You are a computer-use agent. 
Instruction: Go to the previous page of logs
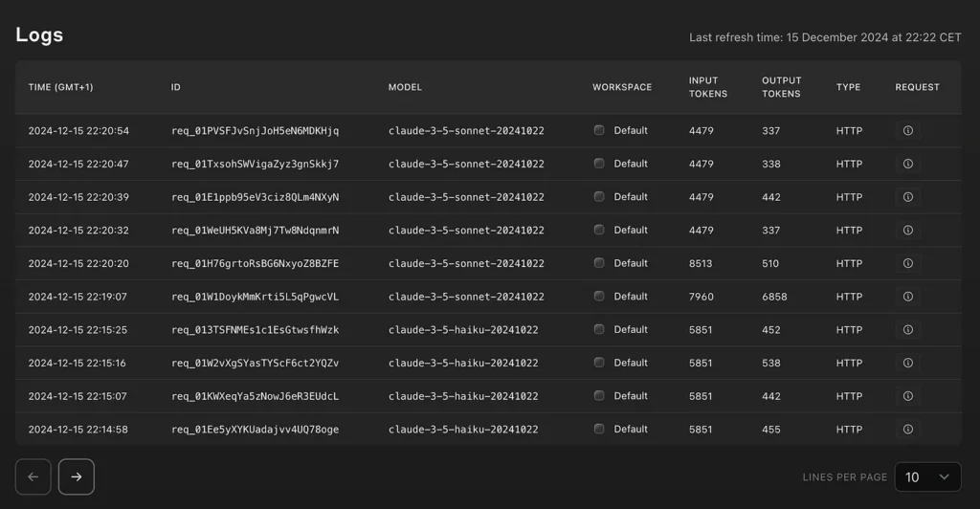point(33,476)
